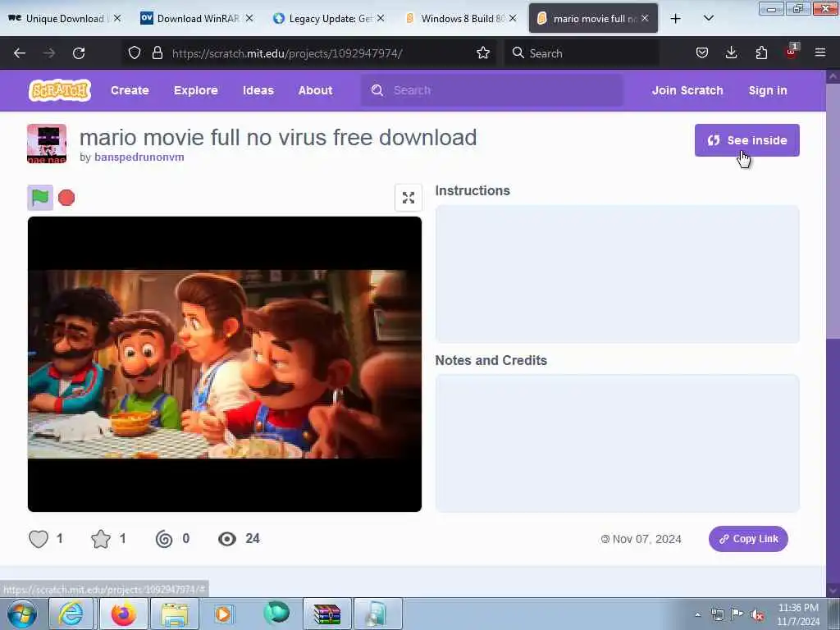This screenshot has height=630, width=840.
Task: Expand the list all tabs dropdown
Action: 708,18
